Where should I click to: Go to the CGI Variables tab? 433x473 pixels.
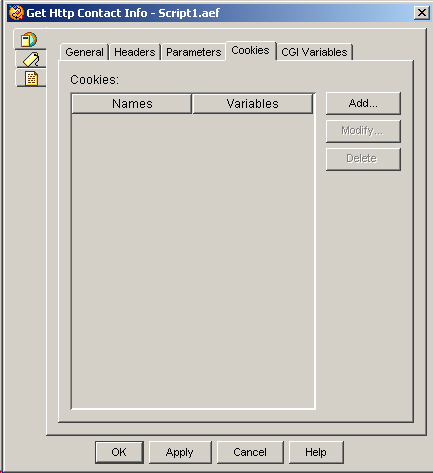point(314,52)
